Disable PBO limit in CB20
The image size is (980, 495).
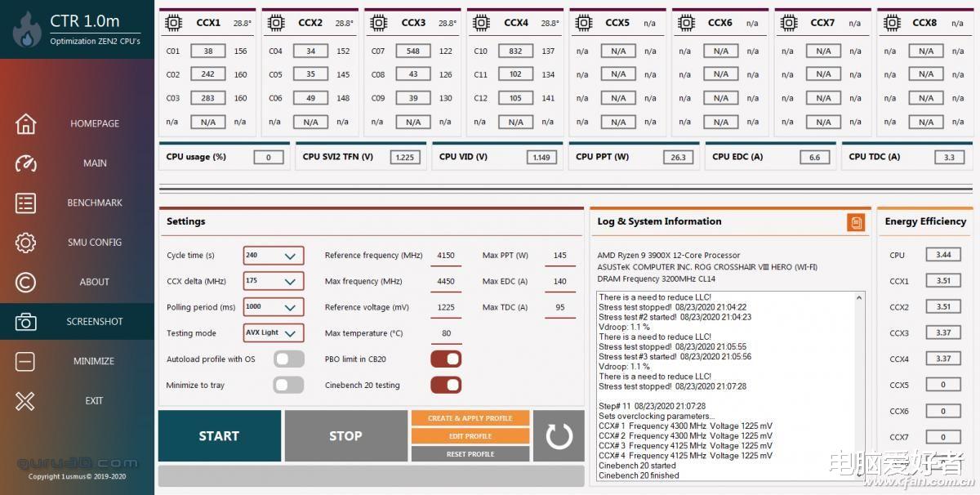pos(446,359)
